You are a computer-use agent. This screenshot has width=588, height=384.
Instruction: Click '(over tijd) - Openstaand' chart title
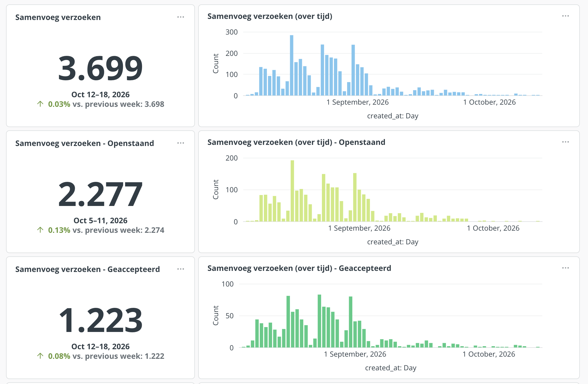point(296,142)
